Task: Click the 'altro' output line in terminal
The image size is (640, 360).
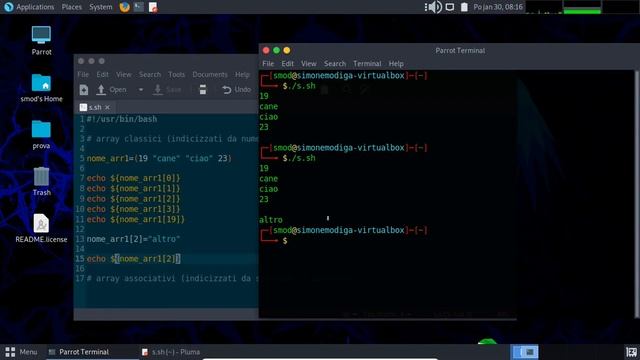Action: click(271, 220)
